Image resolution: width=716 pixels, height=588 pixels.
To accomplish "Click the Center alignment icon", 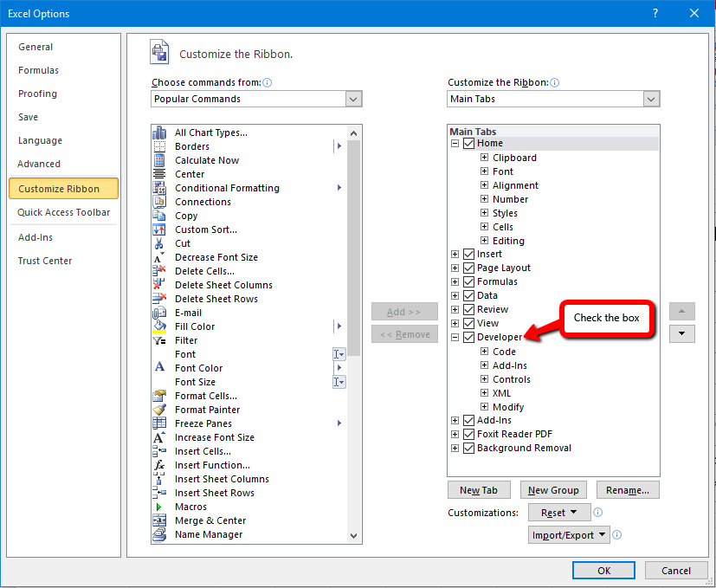I will [159, 174].
